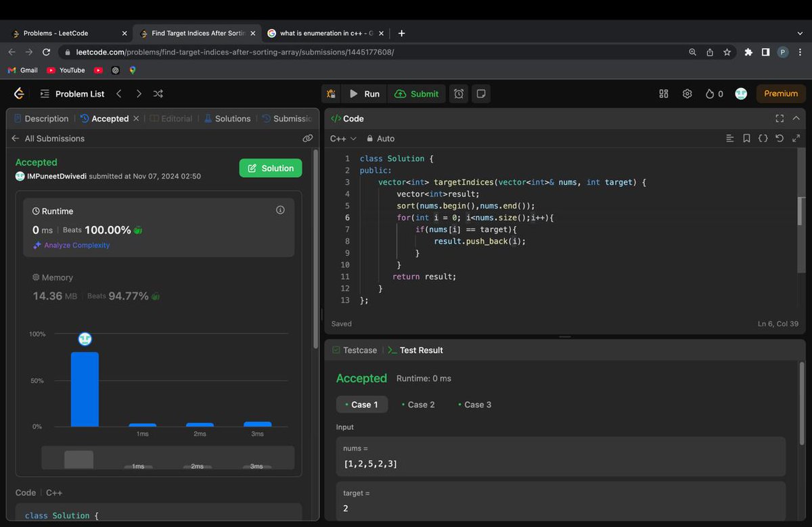The width and height of the screenshot is (812, 527).
Task: Select Case 2 result
Action: [418, 405]
